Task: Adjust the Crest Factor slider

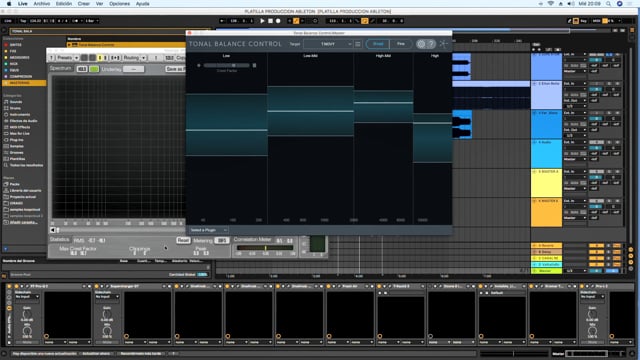Action: click(x=227, y=65)
